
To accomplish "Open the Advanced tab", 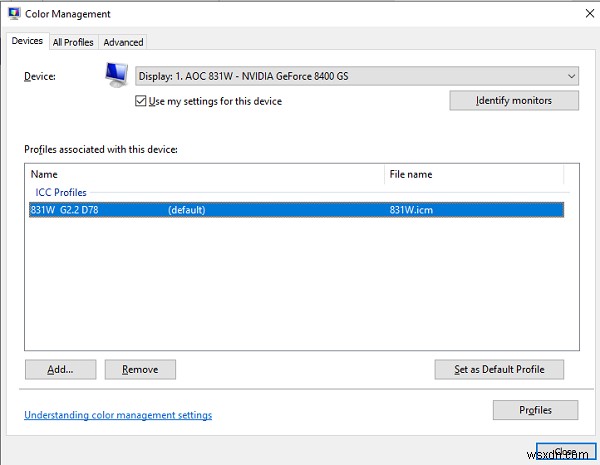I will [123, 42].
